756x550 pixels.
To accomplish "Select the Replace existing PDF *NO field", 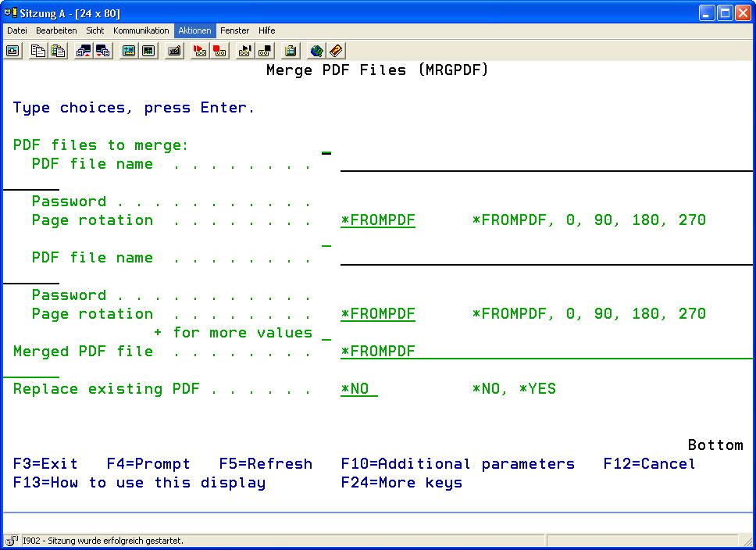I will coord(358,389).
